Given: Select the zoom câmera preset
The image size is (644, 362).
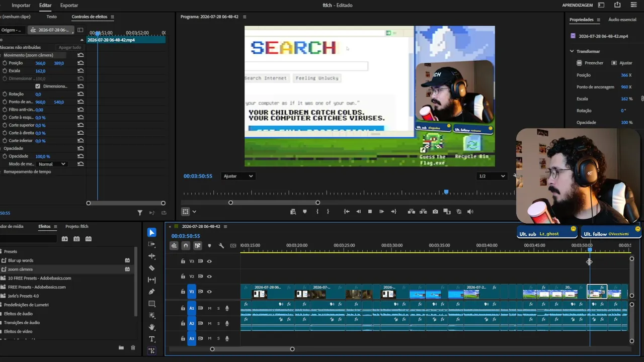Looking at the screenshot, I should [x=20, y=269].
